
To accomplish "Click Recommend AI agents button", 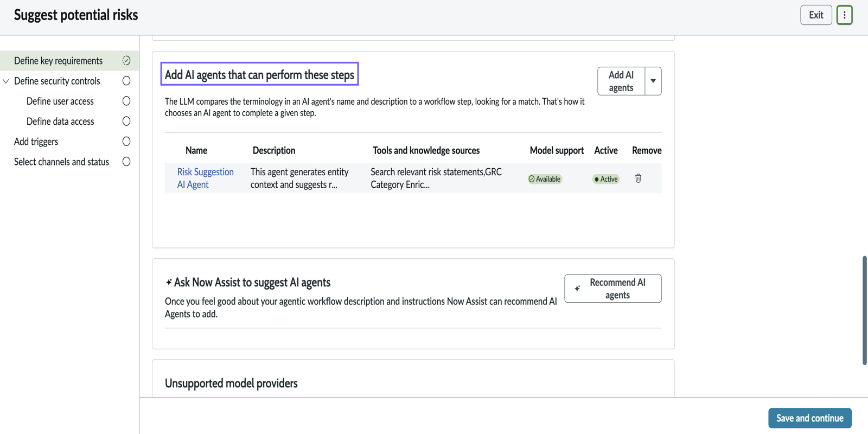I will click(x=613, y=289).
